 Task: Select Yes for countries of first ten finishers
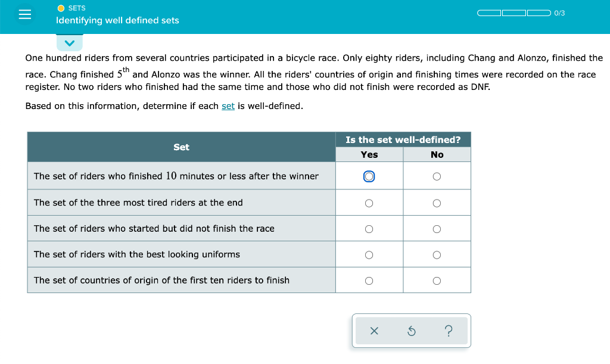[x=369, y=280]
